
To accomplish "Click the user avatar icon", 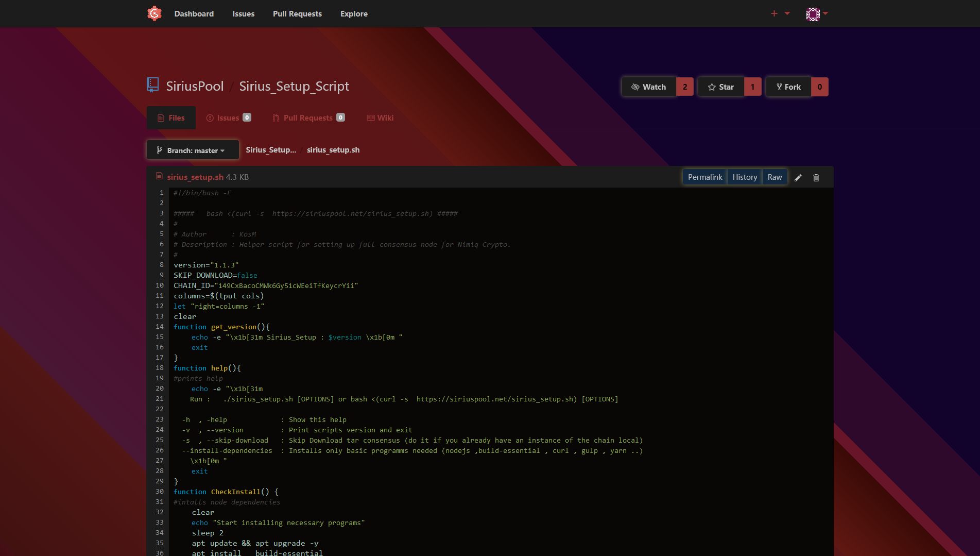I will click(x=813, y=14).
